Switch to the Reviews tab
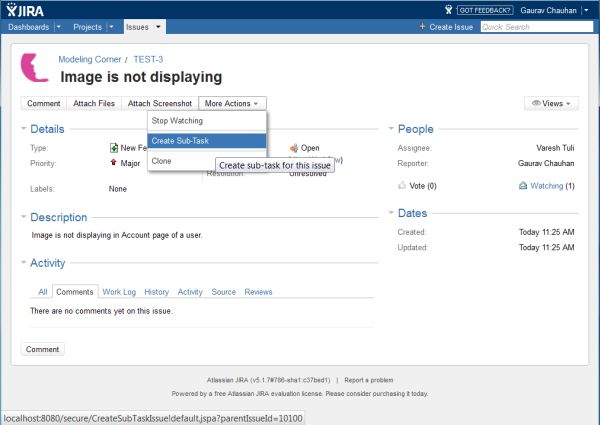The image size is (600, 425). [258, 292]
